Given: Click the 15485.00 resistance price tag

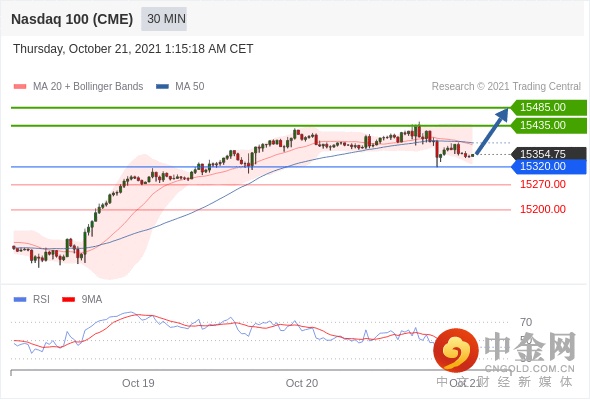Looking at the screenshot, I should (x=549, y=107).
